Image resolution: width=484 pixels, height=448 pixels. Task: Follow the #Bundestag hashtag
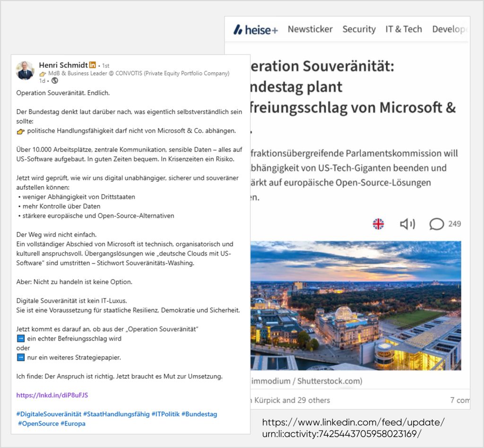click(199, 413)
